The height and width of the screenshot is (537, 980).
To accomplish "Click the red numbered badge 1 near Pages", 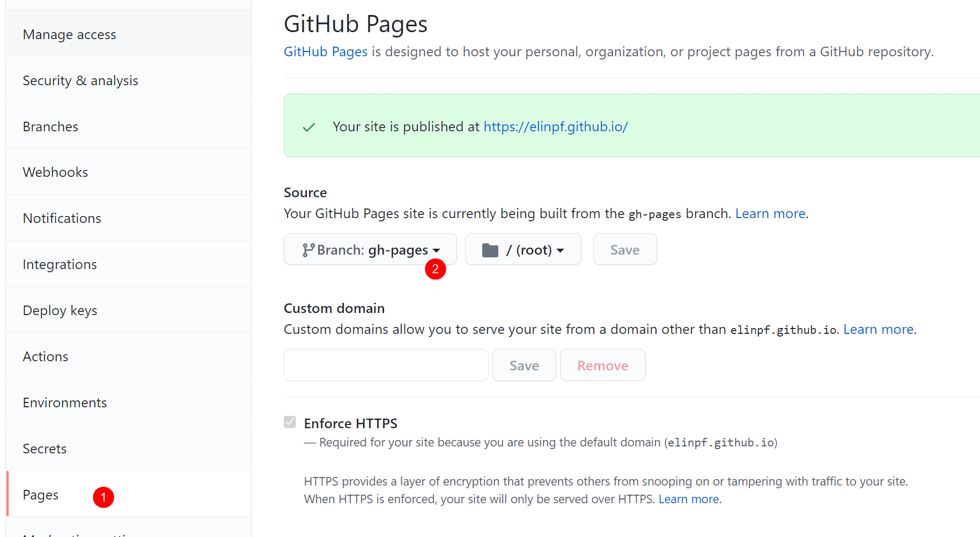I will (x=103, y=497).
